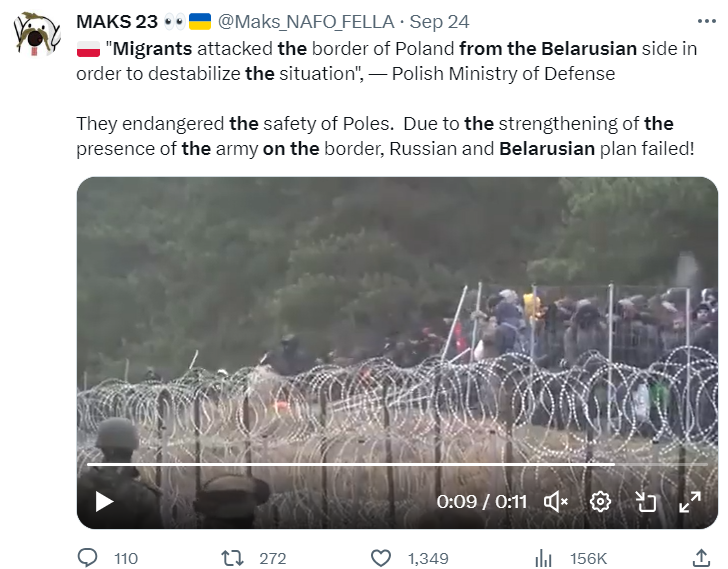
Task: Open MAKS 23 profile avatar
Action: pos(37,34)
